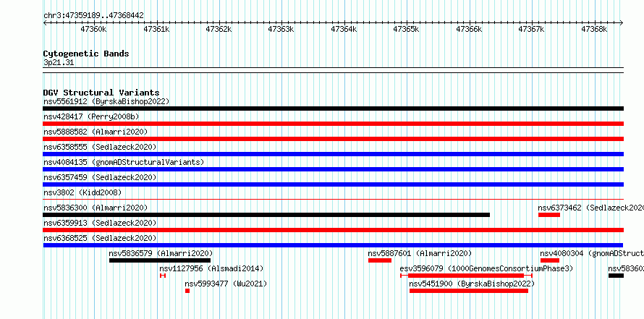Viewport: 644px width, 319px height.
Task: Select the 3p21.31 band label
Action: 59,63
